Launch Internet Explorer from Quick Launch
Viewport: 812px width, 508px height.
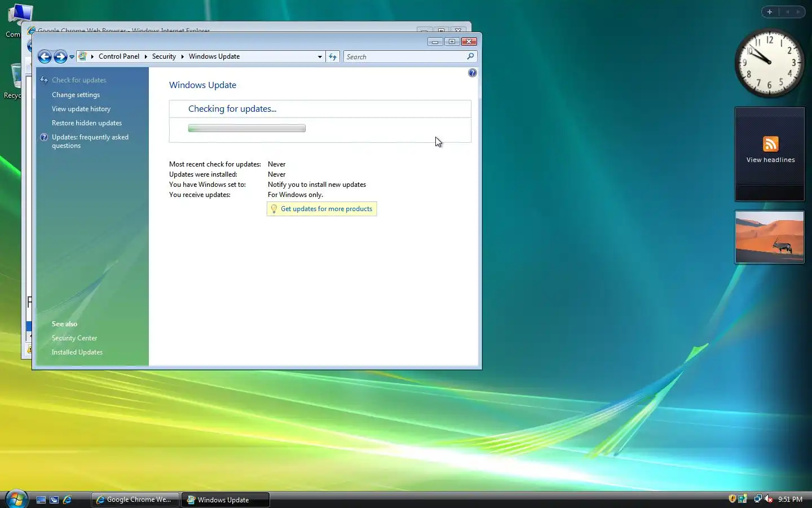click(x=67, y=500)
